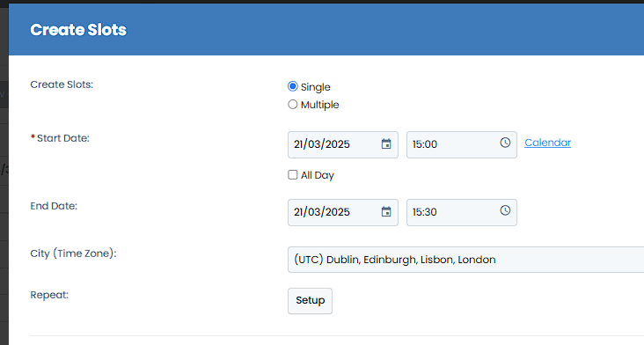Open the start time clock icon
Screen dimensions: 644x345
(505, 143)
